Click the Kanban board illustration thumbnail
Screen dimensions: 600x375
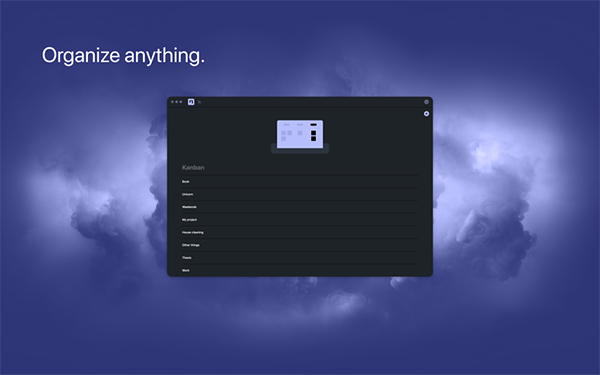[300, 137]
